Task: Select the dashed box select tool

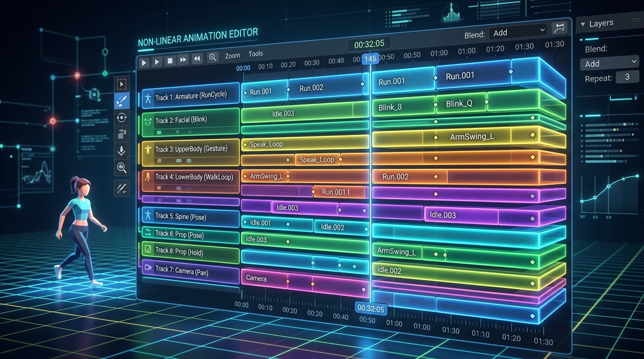Action: (x=122, y=84)
